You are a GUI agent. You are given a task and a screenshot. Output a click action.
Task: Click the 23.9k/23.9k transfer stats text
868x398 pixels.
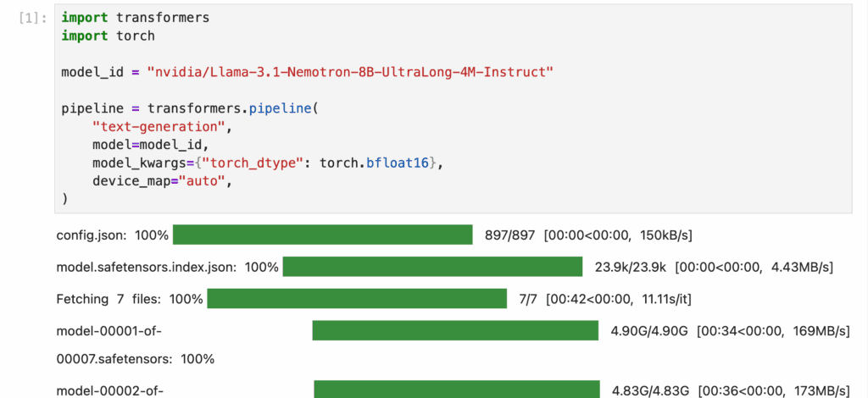point(630,267)
